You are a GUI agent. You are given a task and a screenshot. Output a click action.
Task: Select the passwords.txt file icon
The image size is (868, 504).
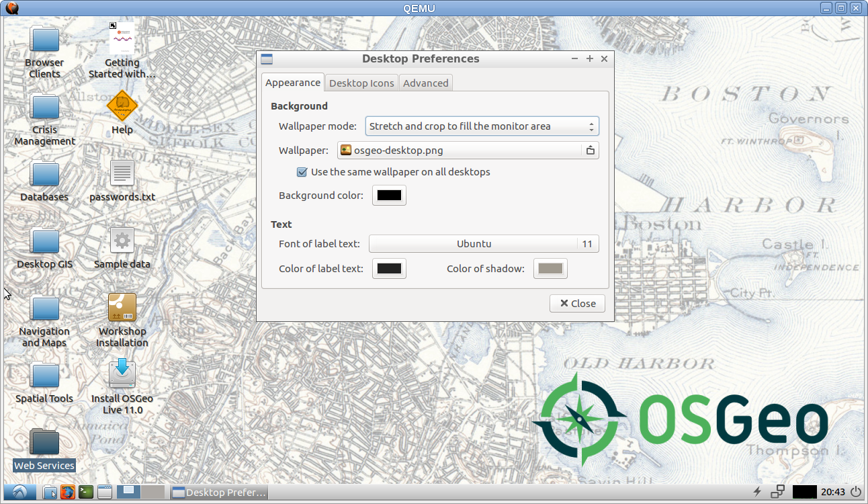122,173
